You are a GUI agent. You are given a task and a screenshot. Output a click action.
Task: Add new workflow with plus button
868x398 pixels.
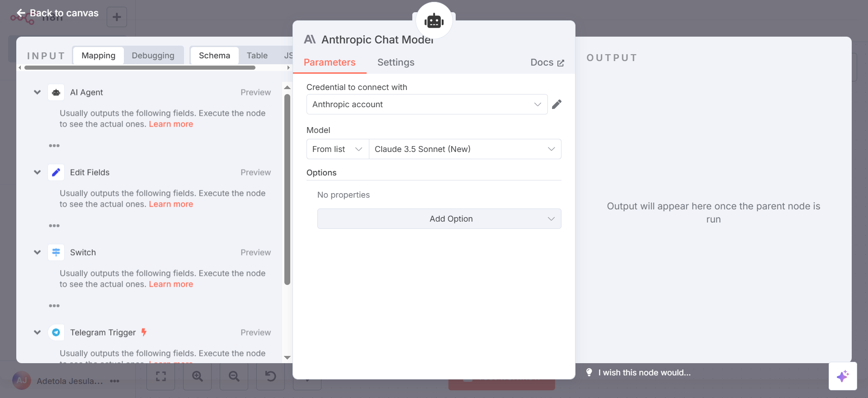(117, 17)
